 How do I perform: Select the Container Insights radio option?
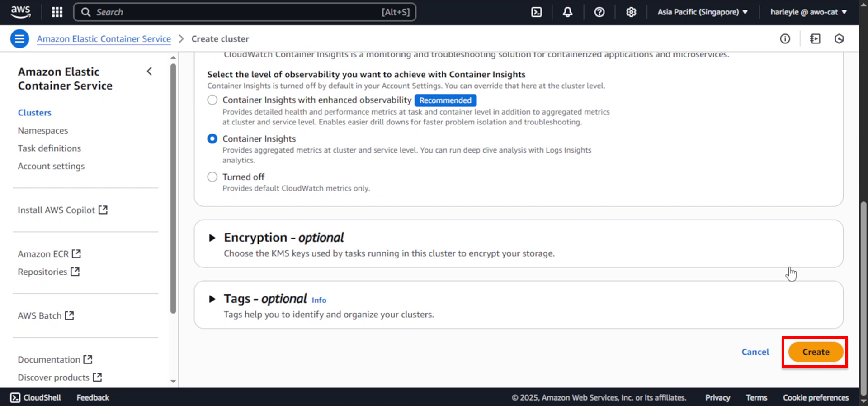coord(212,139)
